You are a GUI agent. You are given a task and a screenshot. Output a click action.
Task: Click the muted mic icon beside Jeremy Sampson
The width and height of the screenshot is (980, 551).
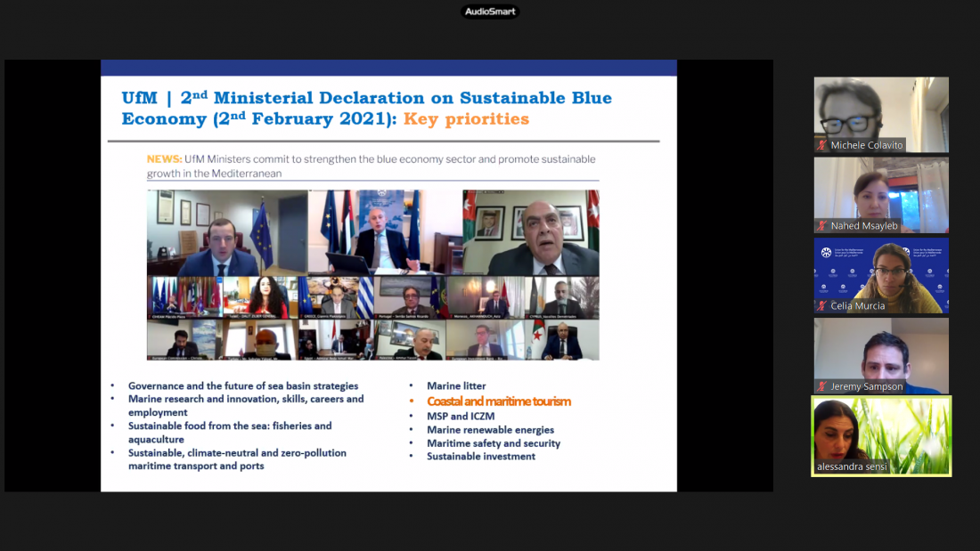pos(822,386)
